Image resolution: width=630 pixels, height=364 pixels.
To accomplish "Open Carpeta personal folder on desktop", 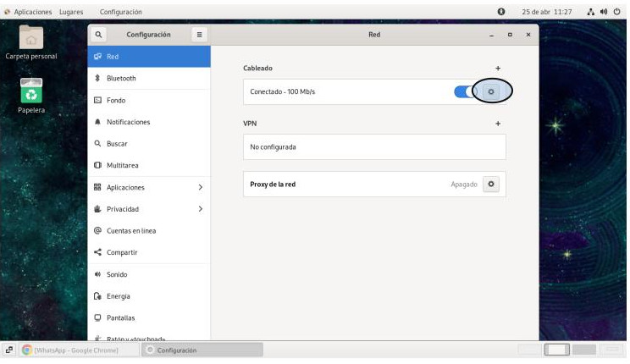I will tap(31, 39).
